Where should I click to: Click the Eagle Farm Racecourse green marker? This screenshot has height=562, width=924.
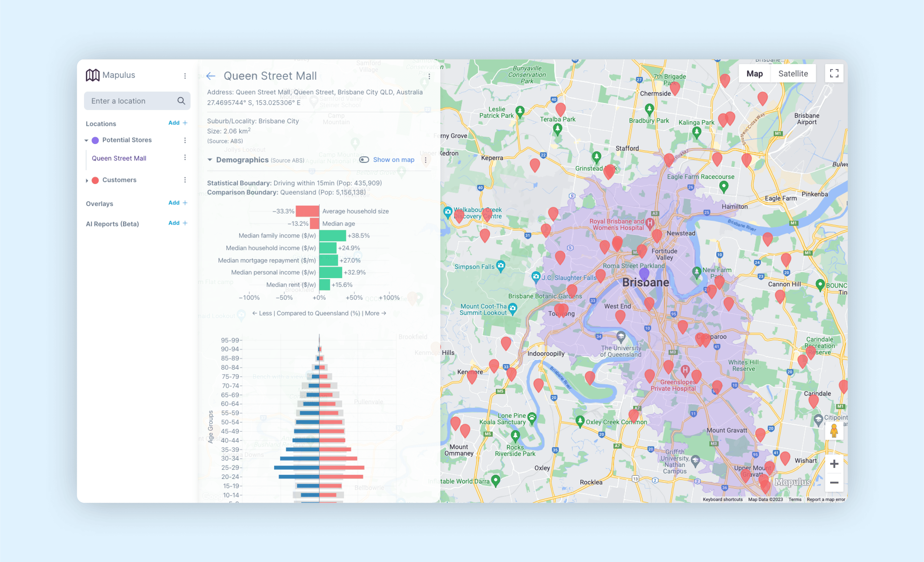tap(723, 186)
